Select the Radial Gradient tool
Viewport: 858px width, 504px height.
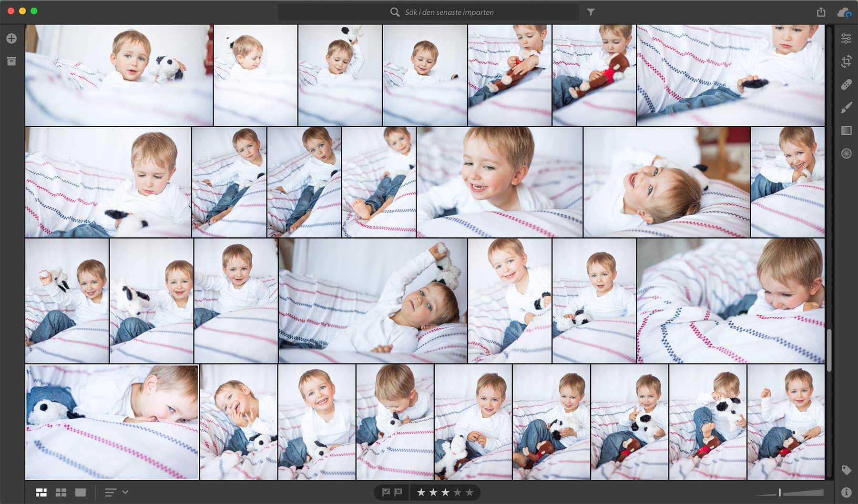point(846,153)
